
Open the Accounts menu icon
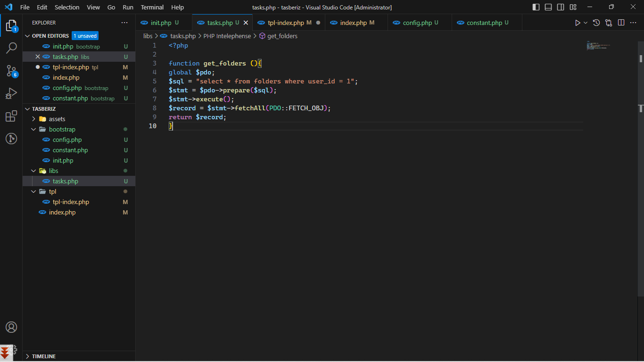pos(11,327)
